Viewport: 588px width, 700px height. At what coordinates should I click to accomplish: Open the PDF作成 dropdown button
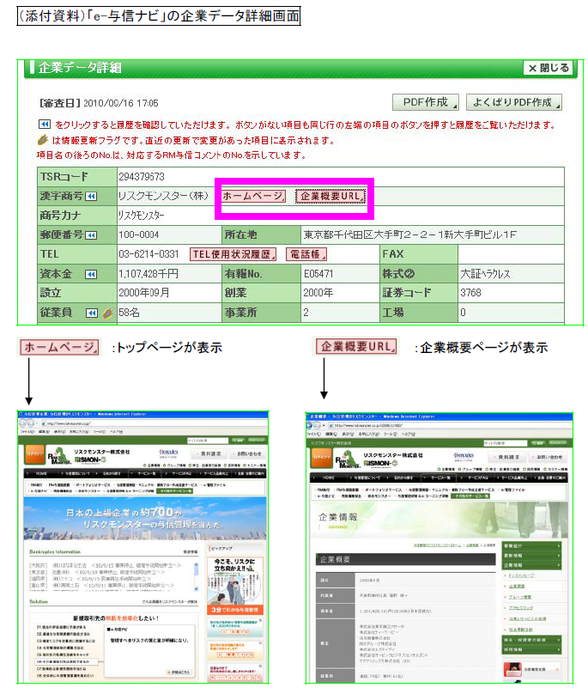pyautogui.click(x=425, y=103)
